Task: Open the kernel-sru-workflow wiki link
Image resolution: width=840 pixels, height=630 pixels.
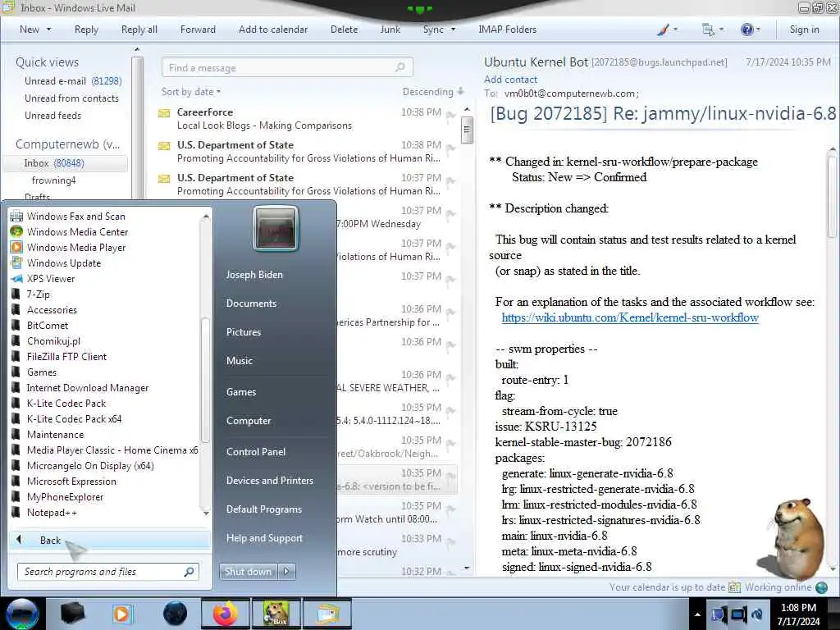Action: pos(630,317)
